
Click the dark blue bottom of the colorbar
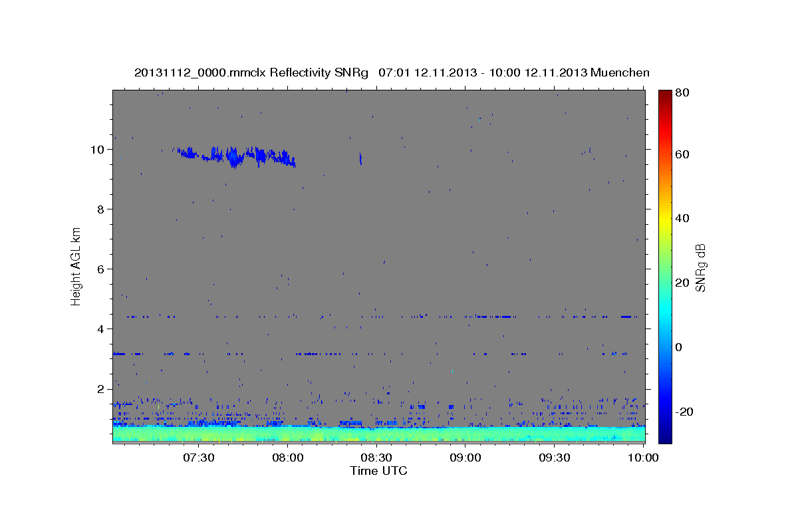click(x=665, y=438)
